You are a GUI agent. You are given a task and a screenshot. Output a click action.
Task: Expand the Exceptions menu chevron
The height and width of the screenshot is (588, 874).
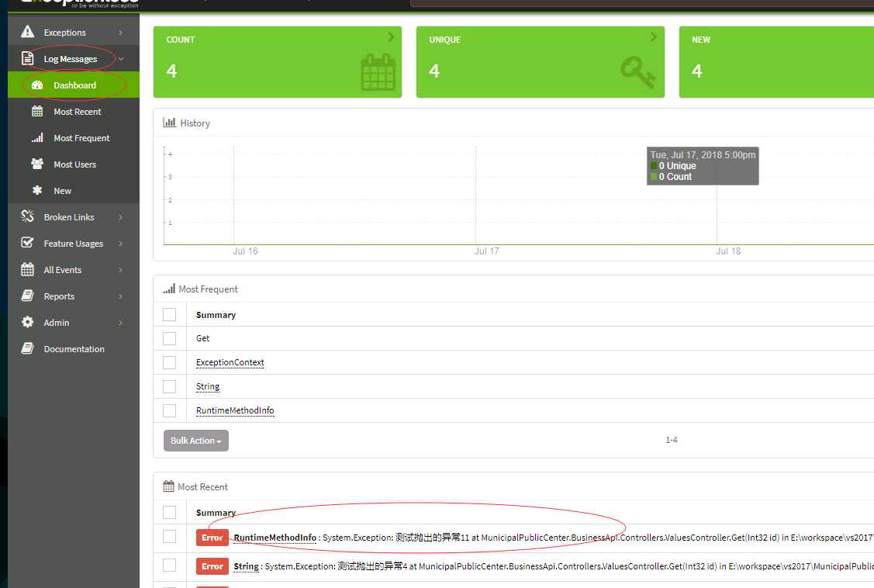(x=120, y=33)
